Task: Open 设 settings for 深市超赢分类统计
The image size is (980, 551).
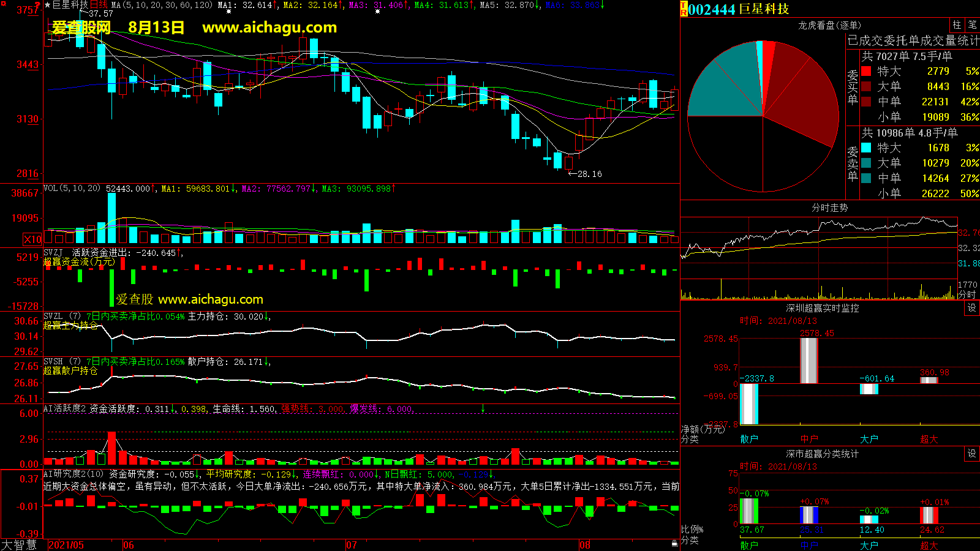Action: (972, 454)
